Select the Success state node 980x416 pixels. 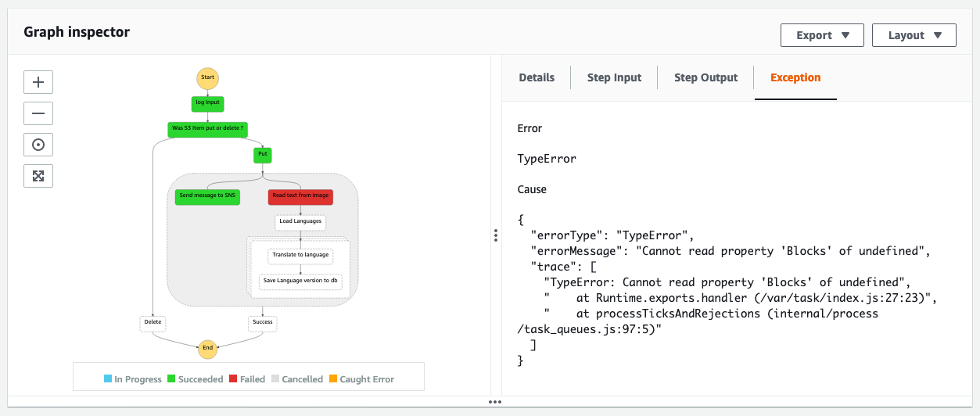[x=263, y=322]
